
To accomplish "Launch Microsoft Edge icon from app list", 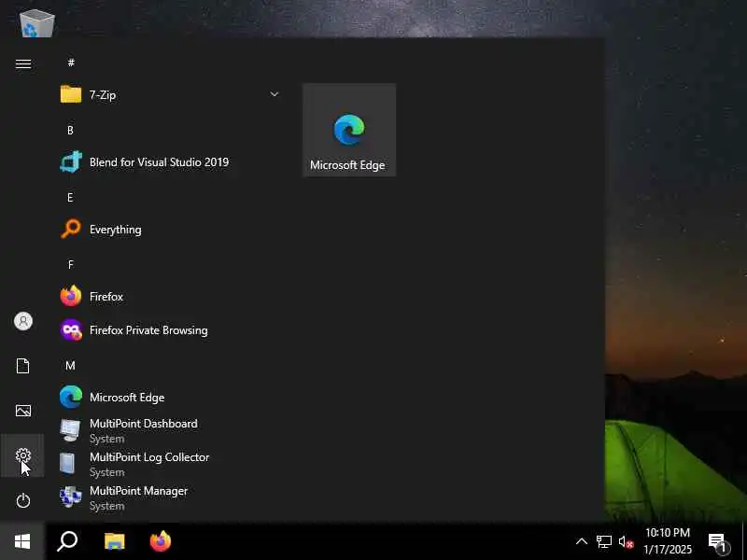I will pyautogui.click(x=71, y=398).
